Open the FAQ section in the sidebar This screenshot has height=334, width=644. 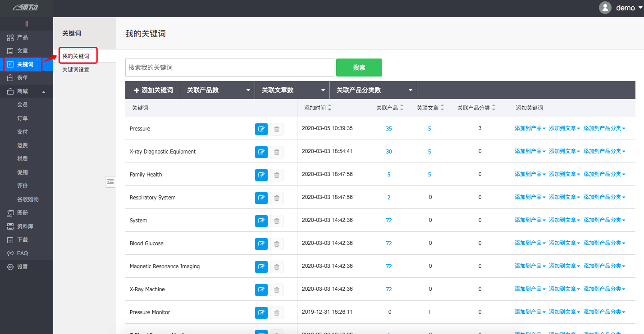[23, 253]
